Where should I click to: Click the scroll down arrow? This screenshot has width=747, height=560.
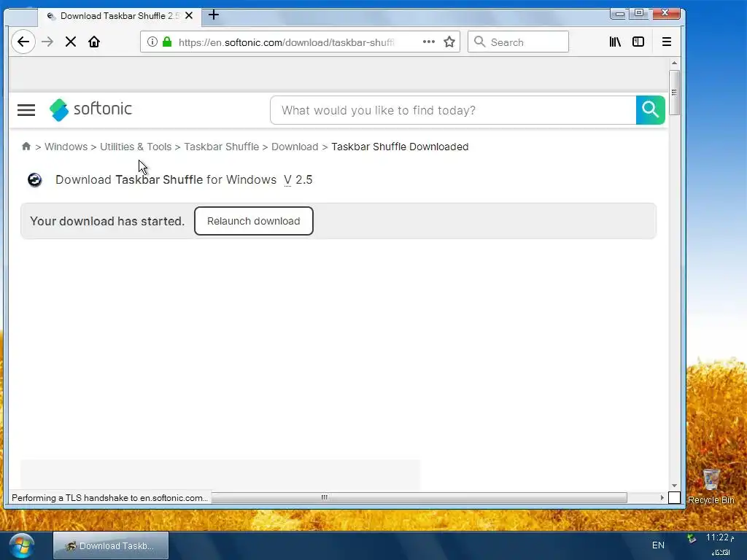pyautogui.click(x=674, y=485)
